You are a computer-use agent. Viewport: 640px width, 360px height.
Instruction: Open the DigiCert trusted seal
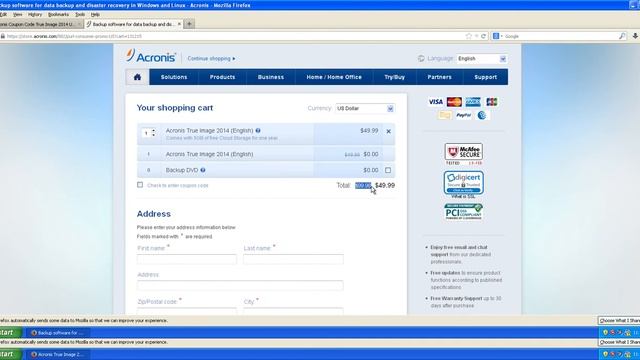464,182
